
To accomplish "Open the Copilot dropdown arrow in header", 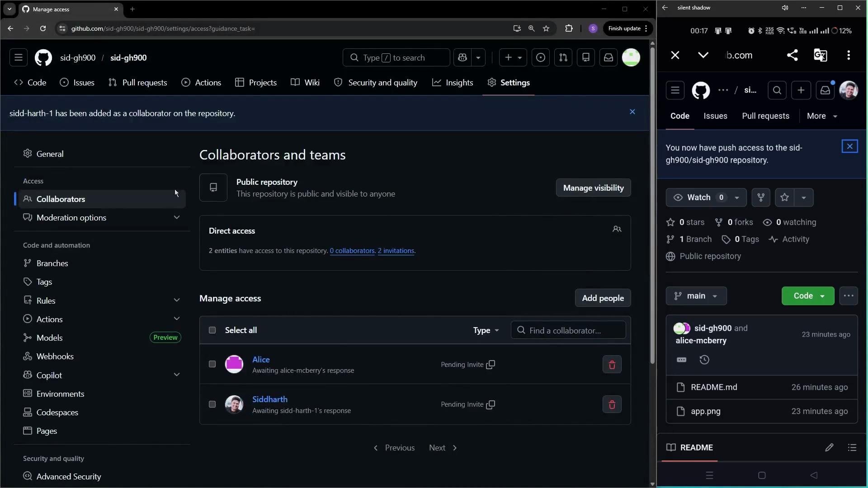I will 478,57.
